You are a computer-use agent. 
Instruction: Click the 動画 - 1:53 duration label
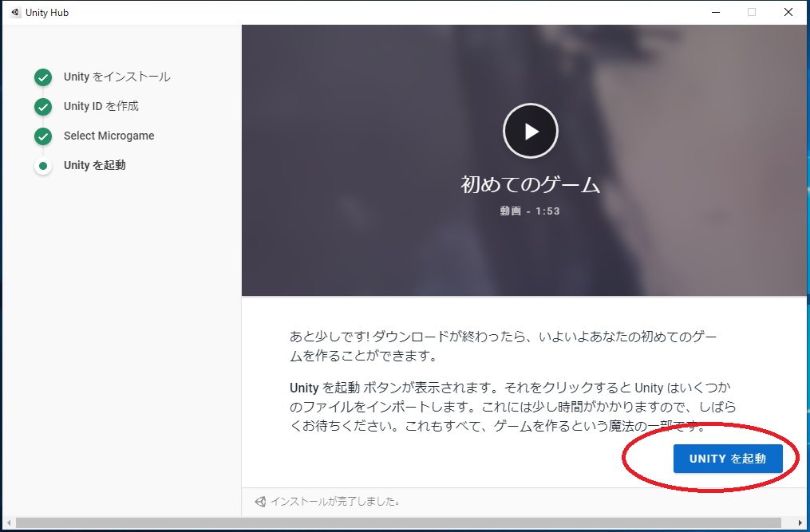tap(530, 211)
